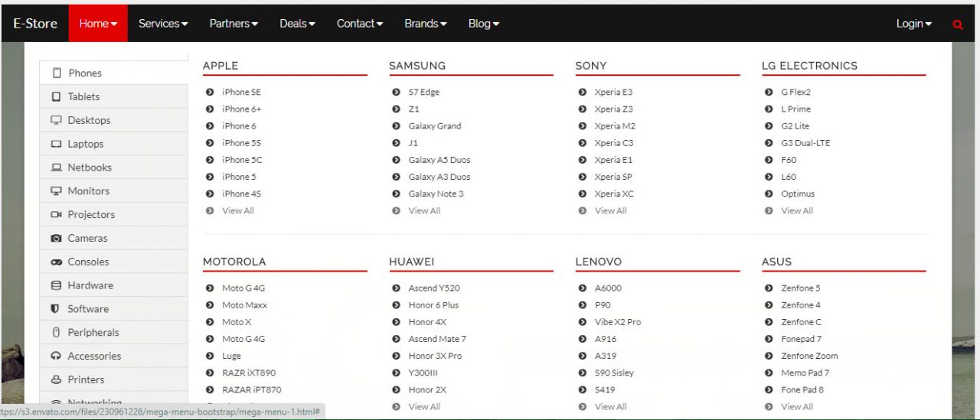Click the Software shield icon
This screenshot has height=420, width=980.
56,309
